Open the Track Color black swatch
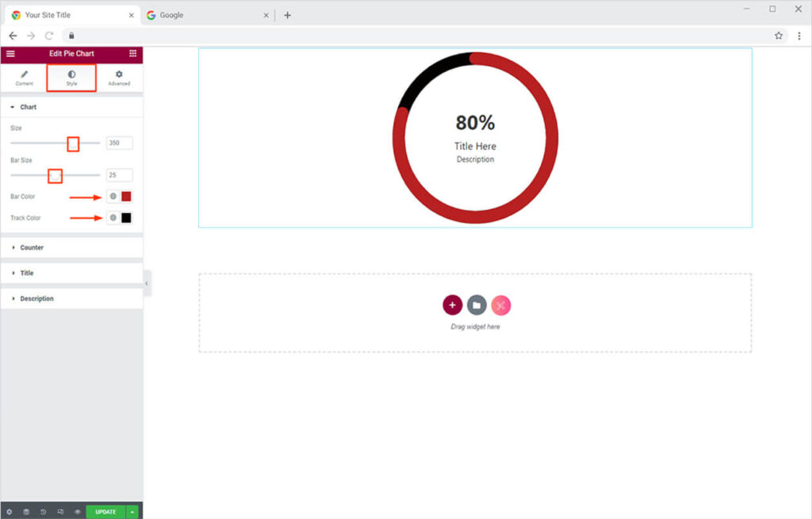812x519 pixels. (x=126, y=218)
